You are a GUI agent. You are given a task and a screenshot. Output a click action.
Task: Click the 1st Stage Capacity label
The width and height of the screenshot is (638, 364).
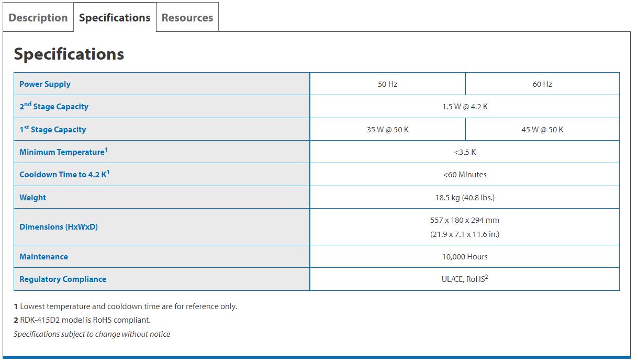click(x=53, y=130)
